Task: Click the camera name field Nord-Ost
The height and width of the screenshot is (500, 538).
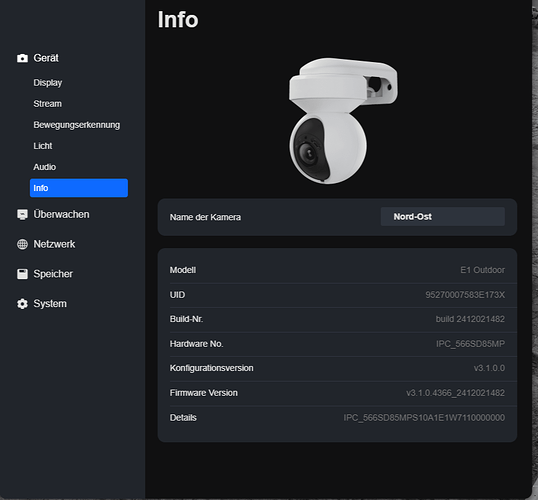Action: tap(443, 217)
